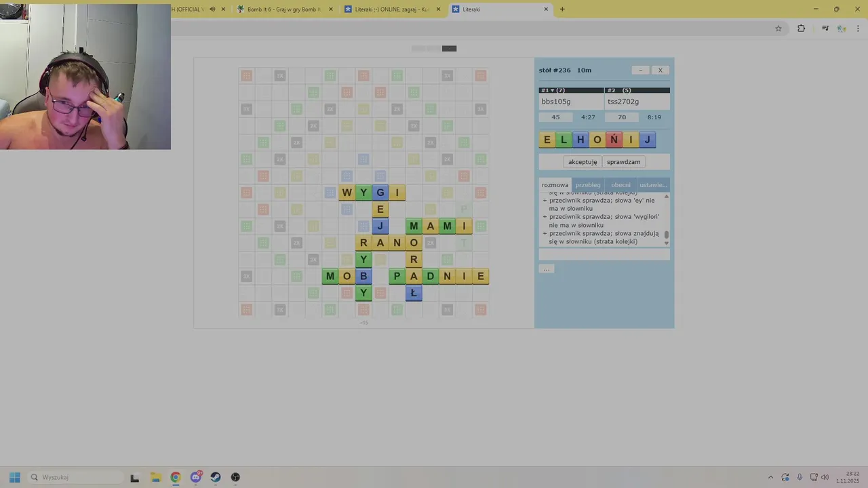
Task: Click the blue B tile in MOB
Action: click(363, 276)
